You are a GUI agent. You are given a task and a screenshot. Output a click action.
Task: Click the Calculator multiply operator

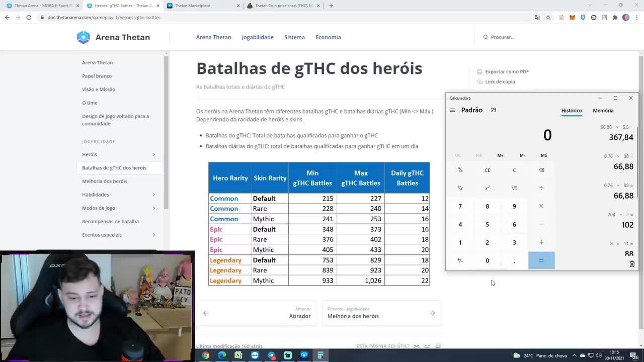tap(541, 206)
